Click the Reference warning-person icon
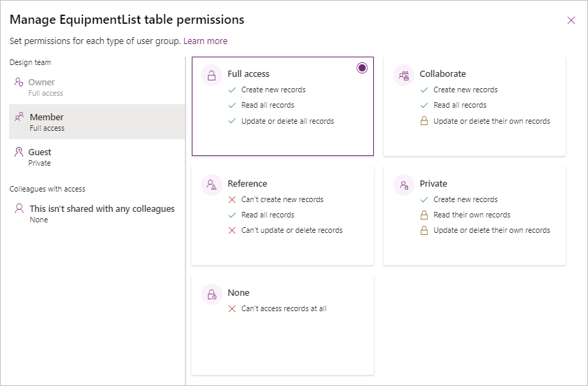Screen dimensions: 588x386 (x=211, y=185)
